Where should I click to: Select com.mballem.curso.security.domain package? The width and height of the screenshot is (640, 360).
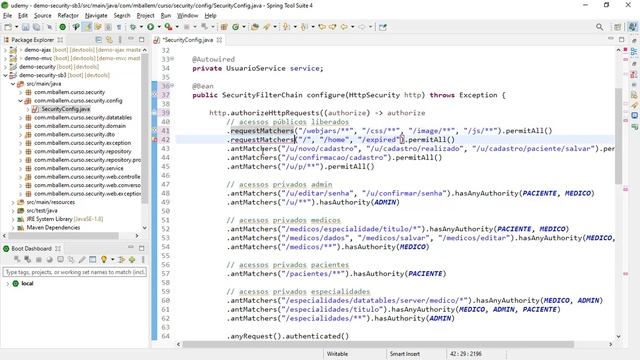click(80, 126)
